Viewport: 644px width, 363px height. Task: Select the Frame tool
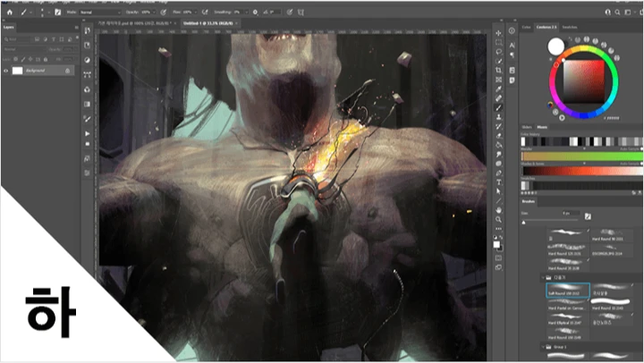point(498,80)
